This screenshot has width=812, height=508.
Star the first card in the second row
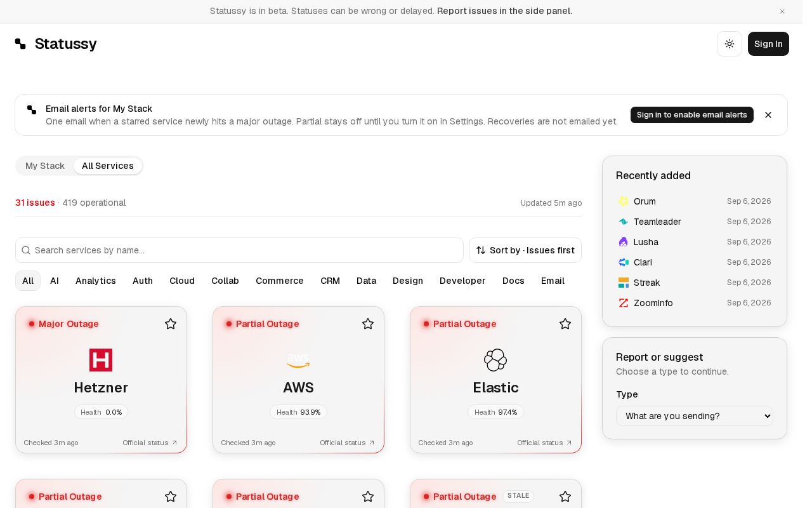[x=171, y=497]
